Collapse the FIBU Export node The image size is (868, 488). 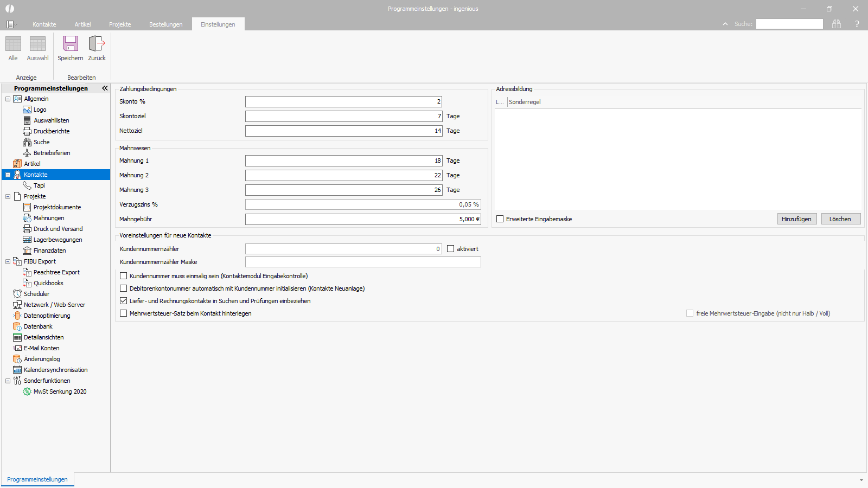(x=8, y=261)
